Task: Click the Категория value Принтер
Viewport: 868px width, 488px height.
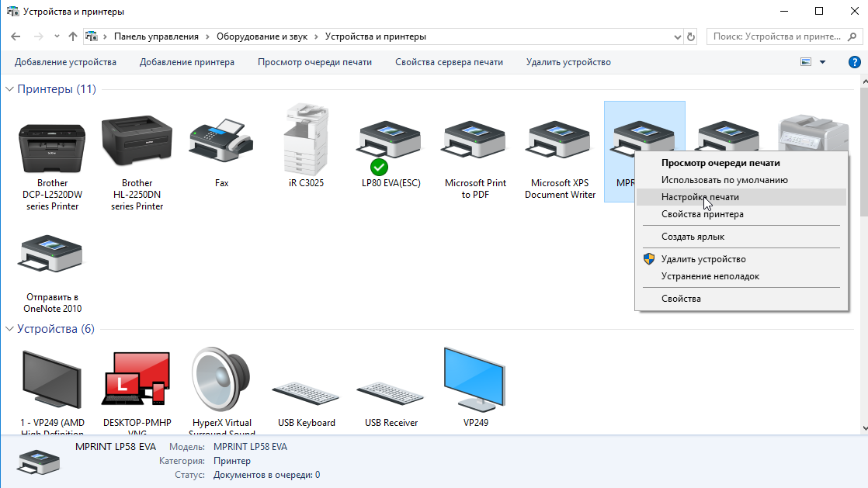Action: [232, 461]
